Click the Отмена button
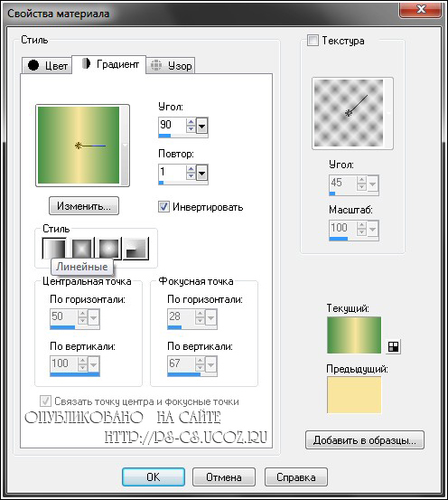Image resolution: width=448 pixels, height=500 pixels. 224,477
